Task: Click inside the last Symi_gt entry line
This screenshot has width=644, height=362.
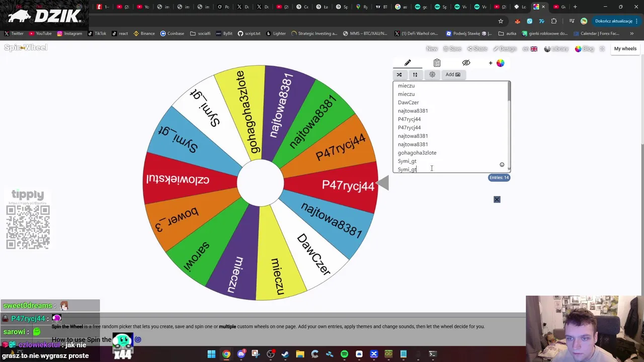Action: click(407, 169)
